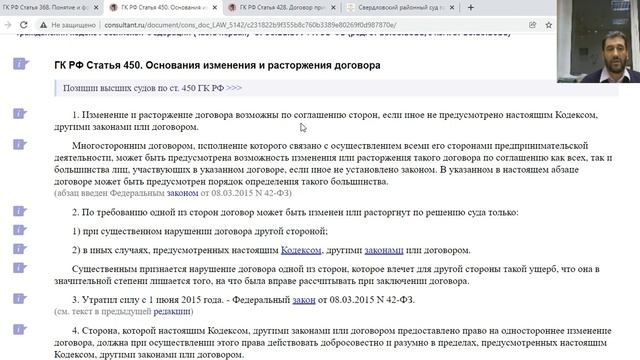Screen dimensions: 640x360
Task: Go forward using the browser arrow
Action: tap(8, 25)
